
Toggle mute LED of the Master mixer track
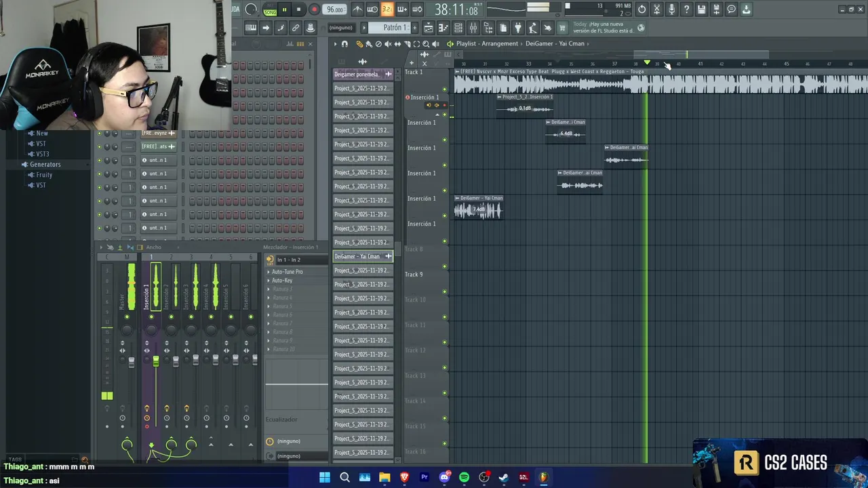click(127, 317)
